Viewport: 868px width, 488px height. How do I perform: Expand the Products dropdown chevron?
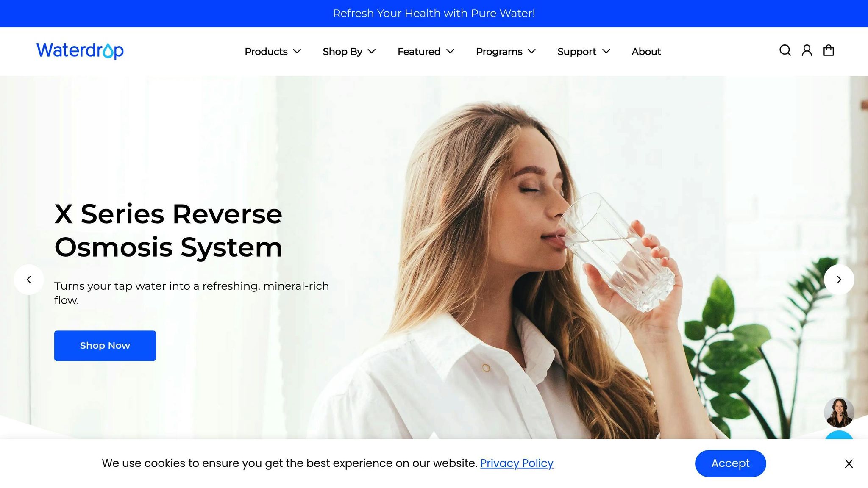click(x=297, y=51)
